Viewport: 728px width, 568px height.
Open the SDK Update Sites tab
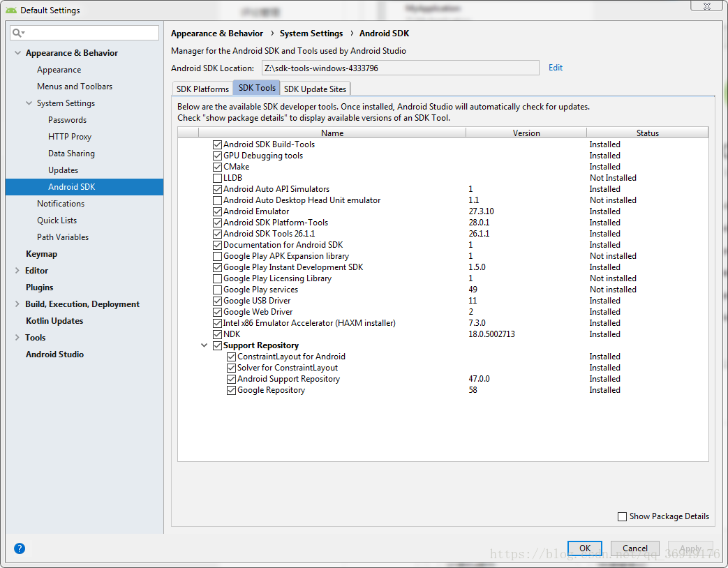(315, 89)
